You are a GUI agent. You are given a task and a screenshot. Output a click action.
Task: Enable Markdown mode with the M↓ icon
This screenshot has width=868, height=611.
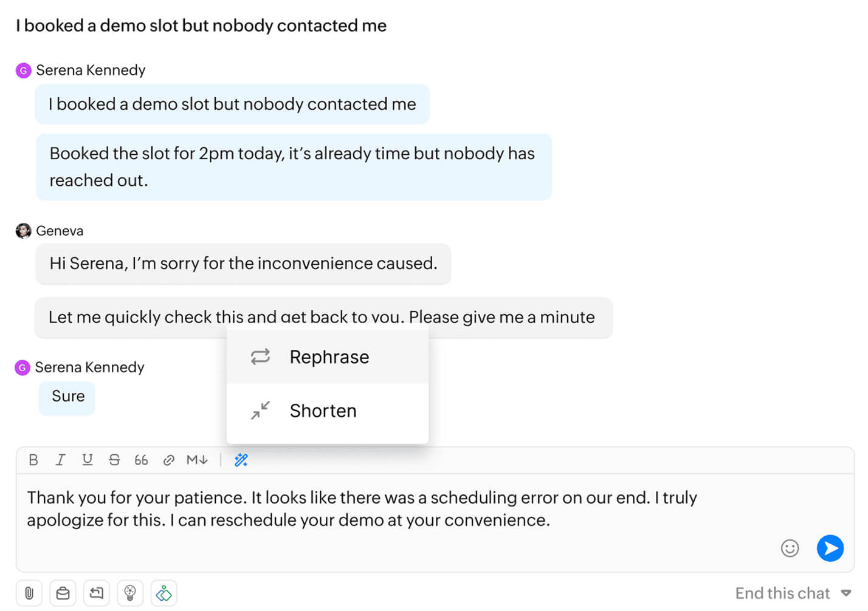[x=196, y=460]
